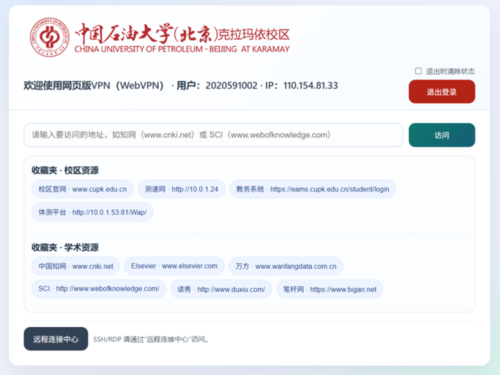The height and width of the screenshot is (375, 500).
Task: Click the SSH/RDP remote access hint text
Action: (151, 339)
